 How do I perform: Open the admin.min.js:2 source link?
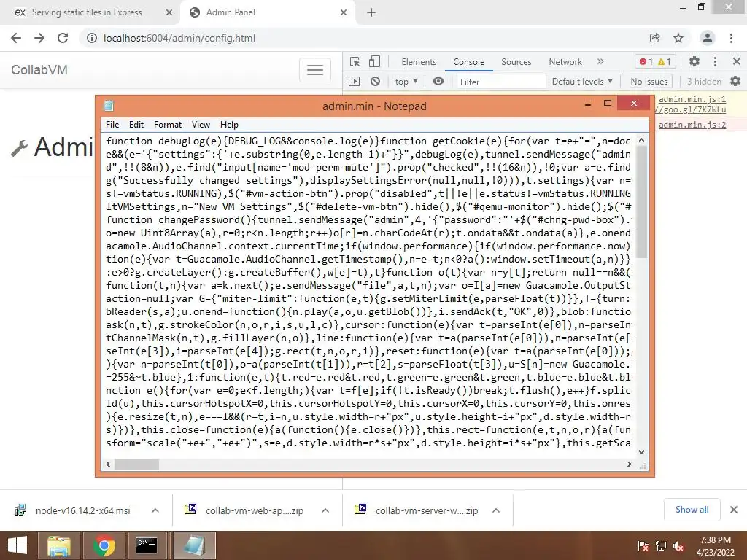[692, 125]
